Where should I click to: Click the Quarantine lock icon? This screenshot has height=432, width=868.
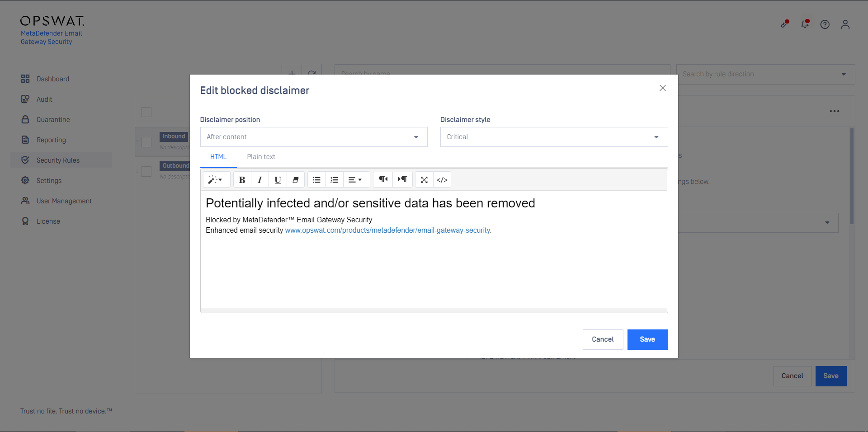25,120
